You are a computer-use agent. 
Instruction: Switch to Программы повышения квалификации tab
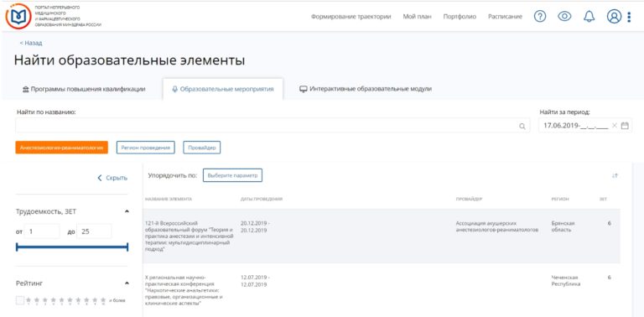pyautogui.click(x=84, y=89)
